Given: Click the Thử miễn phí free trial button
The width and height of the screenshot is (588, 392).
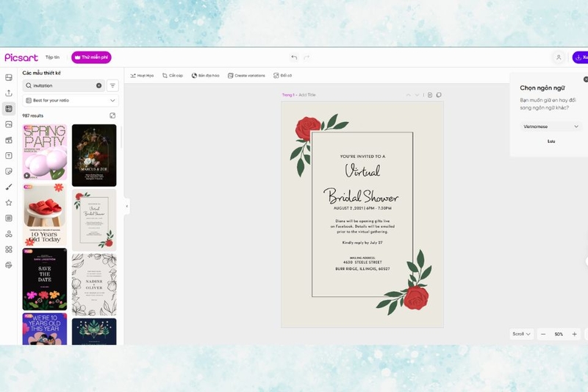Looking at the screenshot, I should tap(91, 57).
